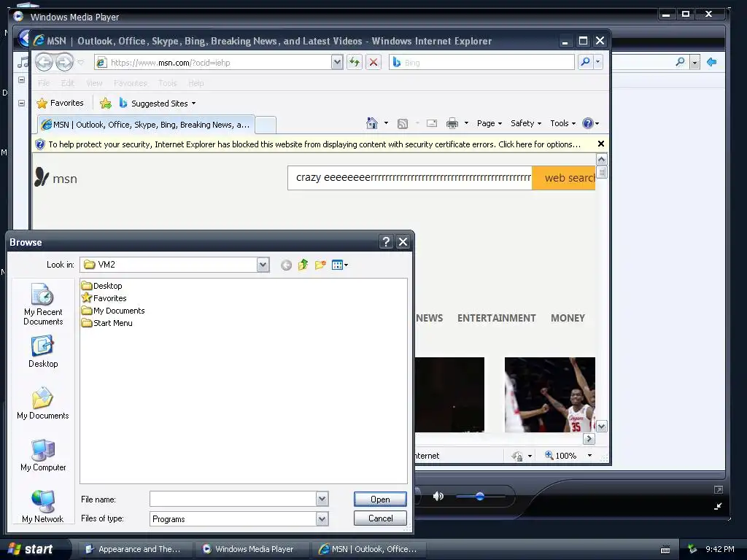Open My Documents from places bar
Viewport: 747px width, 560px height.
tap(43, 404)
